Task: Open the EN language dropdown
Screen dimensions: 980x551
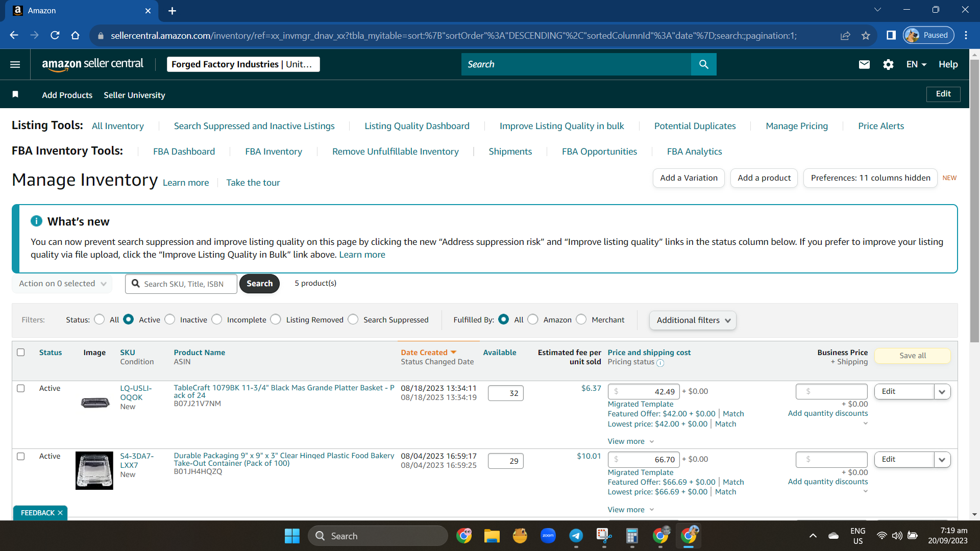Action: point(916,64)
